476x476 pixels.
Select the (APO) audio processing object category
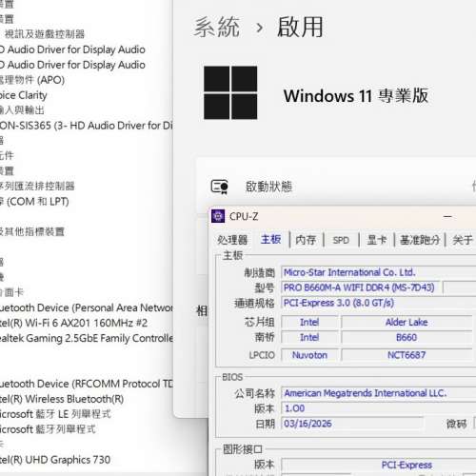pyautogui.click(x=32, y=80)
